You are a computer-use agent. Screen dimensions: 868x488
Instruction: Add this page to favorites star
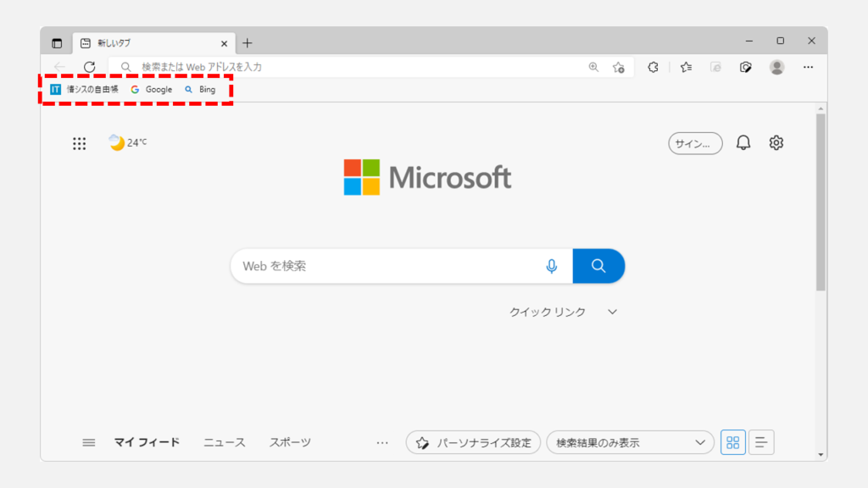[619, 68]
